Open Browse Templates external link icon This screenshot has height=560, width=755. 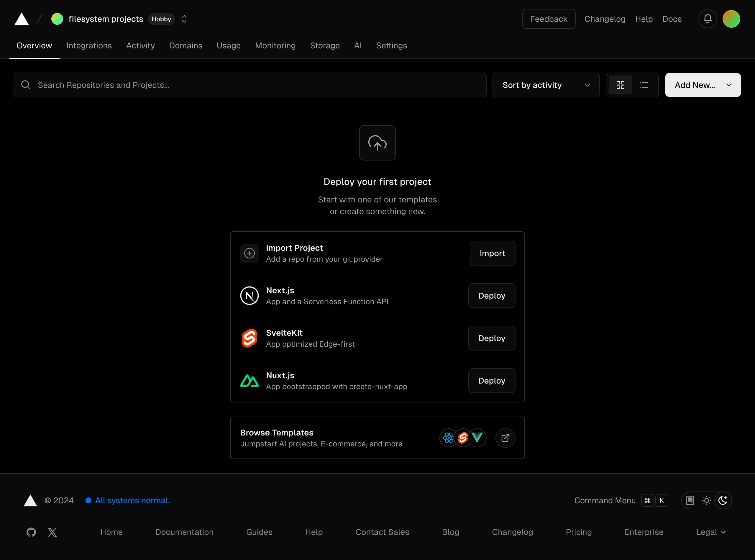505,438
